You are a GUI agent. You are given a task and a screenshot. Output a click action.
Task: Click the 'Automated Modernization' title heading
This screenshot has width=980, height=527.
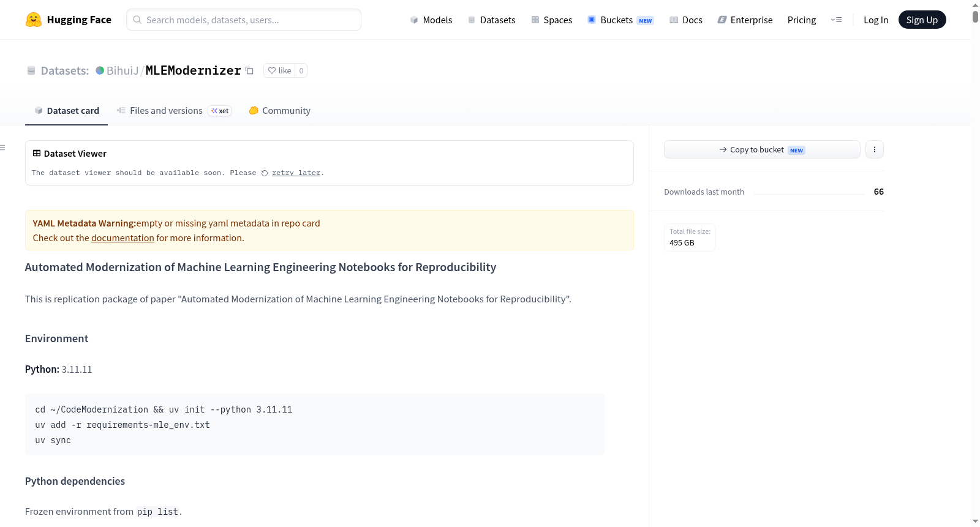click(260, 267)
